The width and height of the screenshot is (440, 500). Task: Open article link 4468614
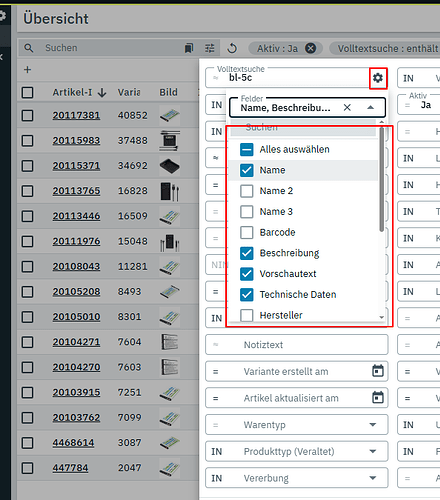tap(73, 443)
